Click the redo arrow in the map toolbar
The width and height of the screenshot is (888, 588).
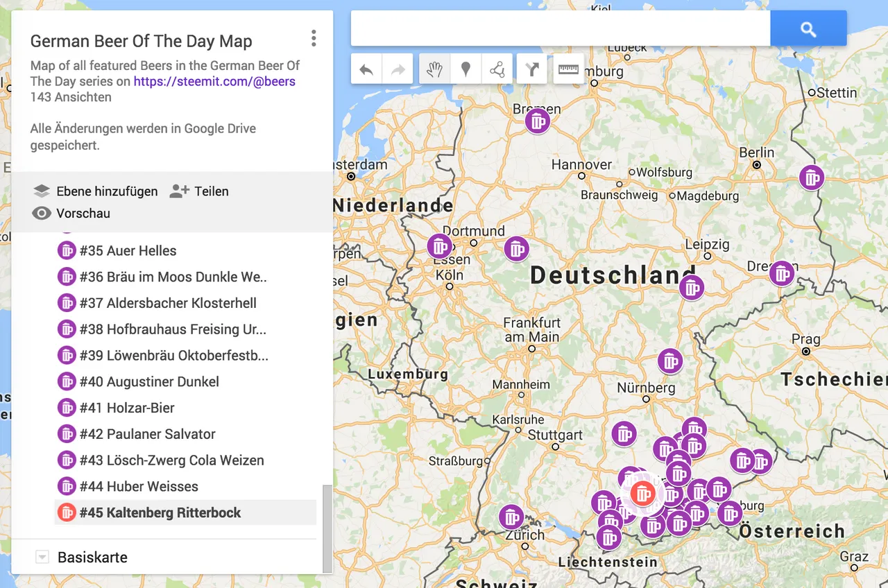[x=398, y=69]
